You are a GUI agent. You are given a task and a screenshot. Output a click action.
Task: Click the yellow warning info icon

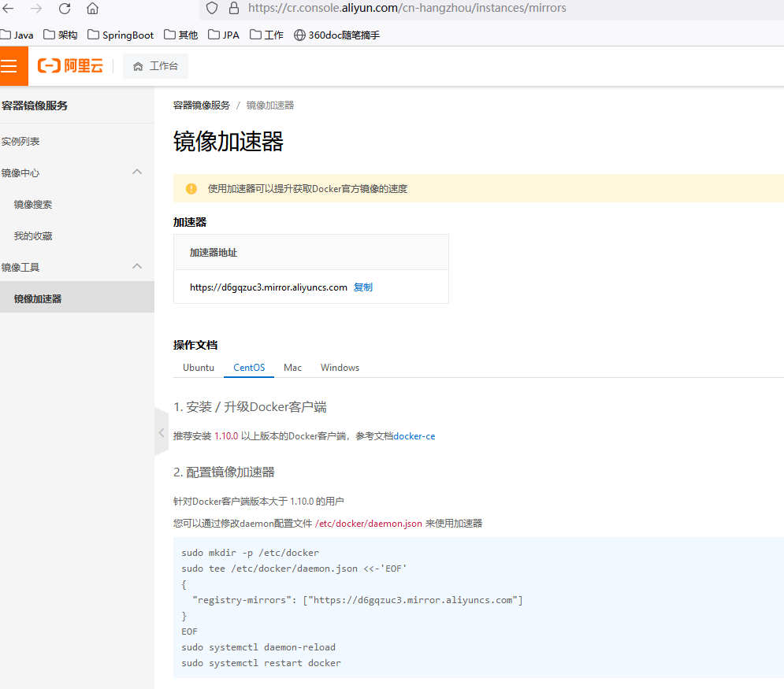tap(191, 189)
